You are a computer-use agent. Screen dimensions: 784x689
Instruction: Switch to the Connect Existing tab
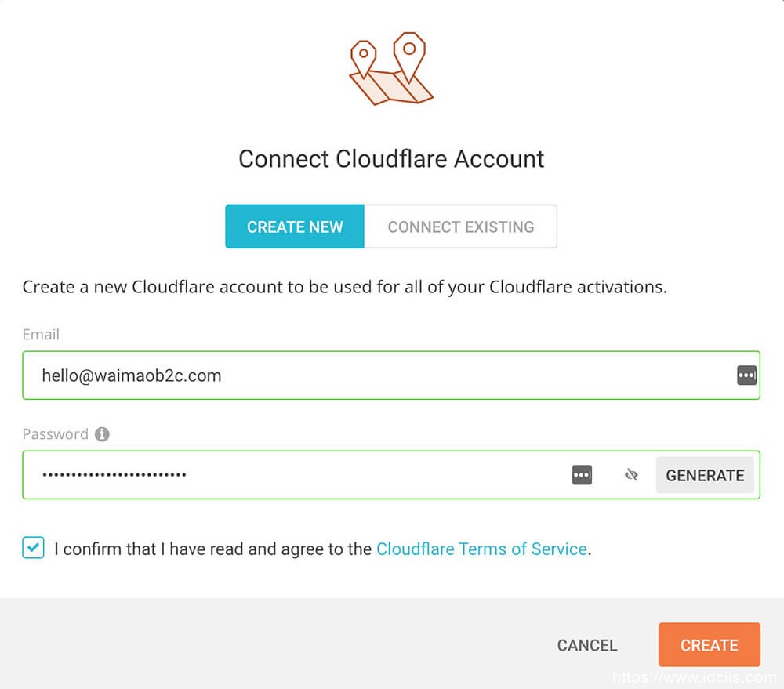(x=461, y=227)
